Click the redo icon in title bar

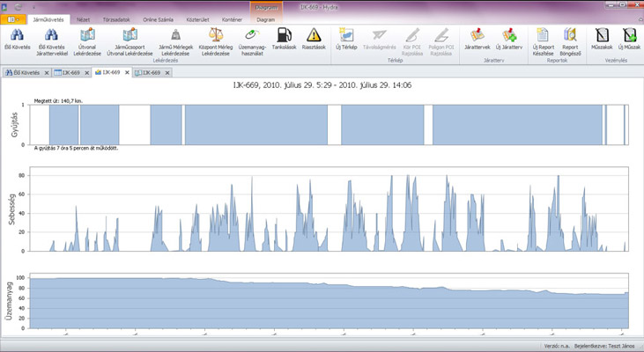point(19,6)
